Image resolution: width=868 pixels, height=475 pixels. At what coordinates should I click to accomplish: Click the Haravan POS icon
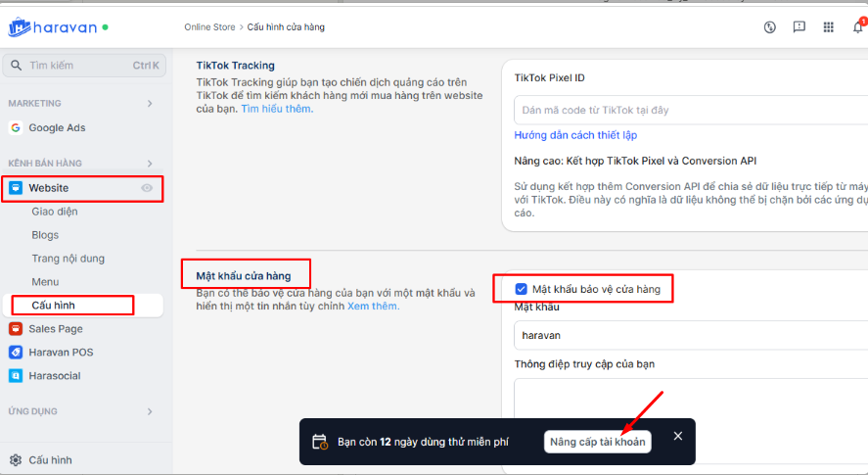pyautogui.click(x=16, y=352)
